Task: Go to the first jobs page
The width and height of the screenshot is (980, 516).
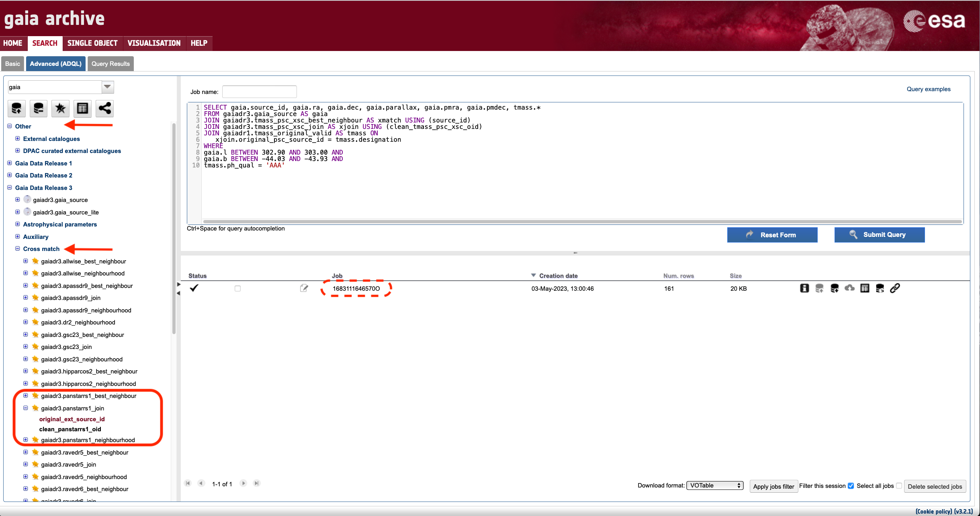Action: point(188,483)
